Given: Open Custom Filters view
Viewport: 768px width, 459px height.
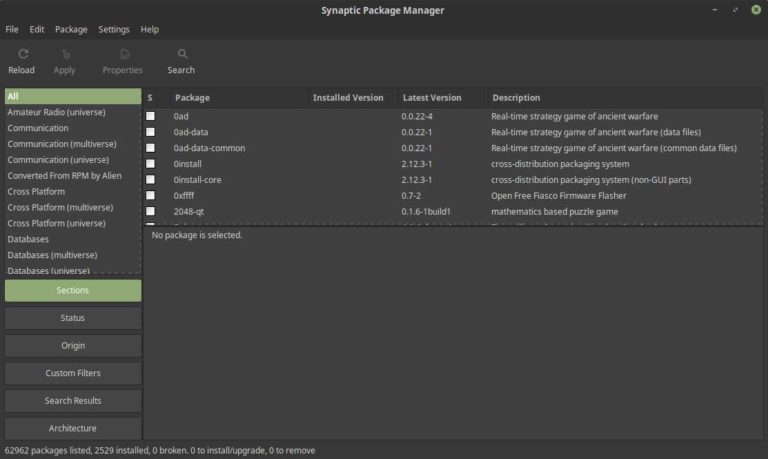Looking at the screenshot, I should pyautogui.click(x=73, y=373).
